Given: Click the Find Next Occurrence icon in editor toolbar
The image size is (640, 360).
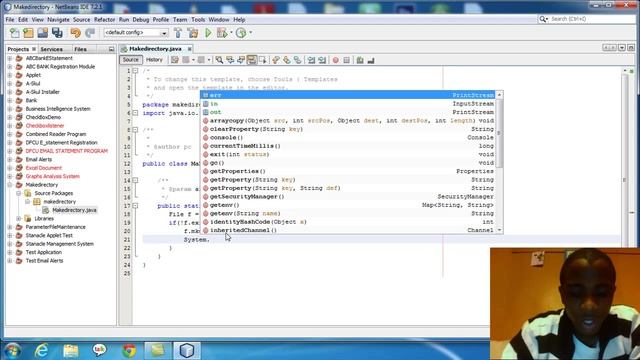Looking at the screenshot, I should 241,60.
